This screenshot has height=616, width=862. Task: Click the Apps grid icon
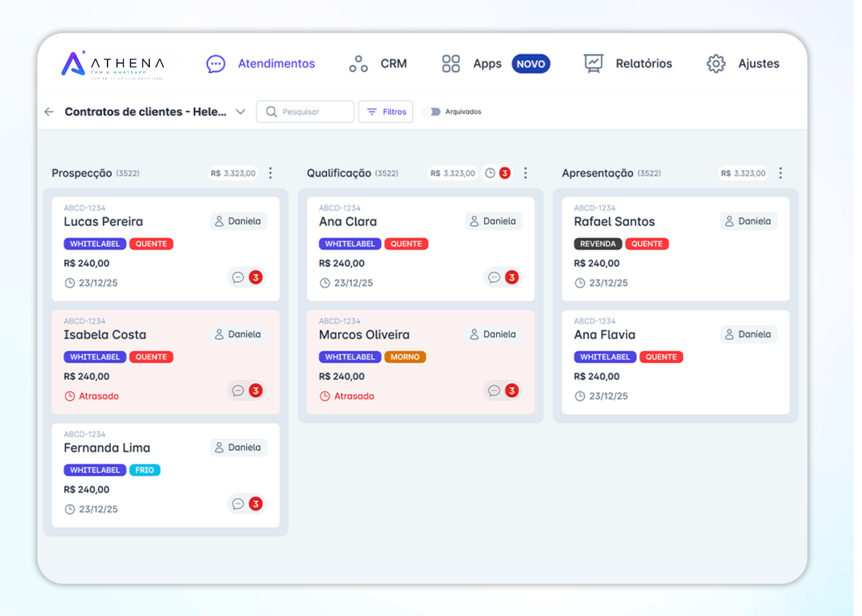click(x=451, y=64)
